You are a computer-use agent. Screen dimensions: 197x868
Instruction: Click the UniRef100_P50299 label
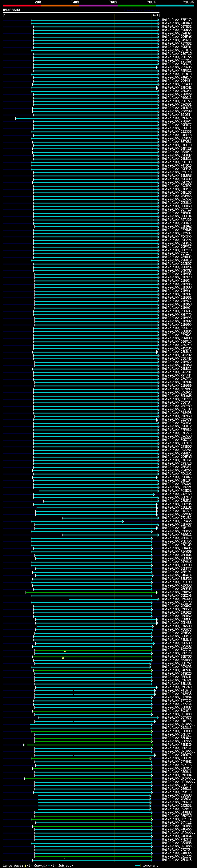click(x=177, y=111)
